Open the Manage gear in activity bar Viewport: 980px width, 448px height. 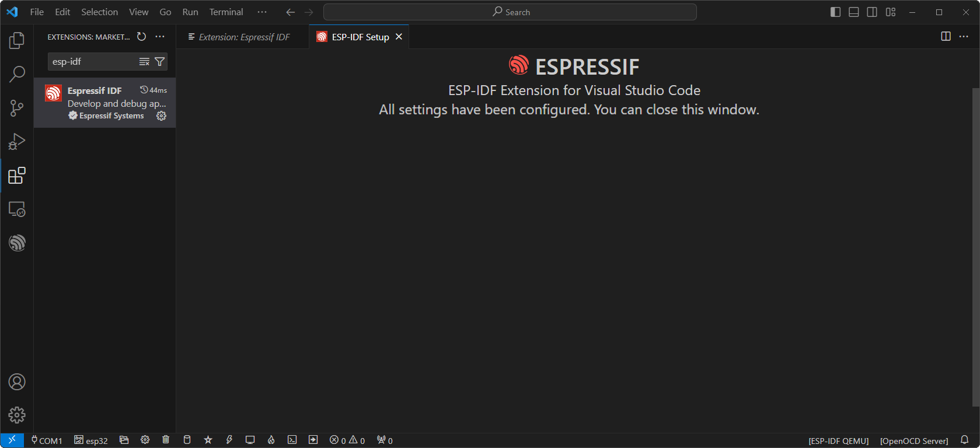(17, 415)
